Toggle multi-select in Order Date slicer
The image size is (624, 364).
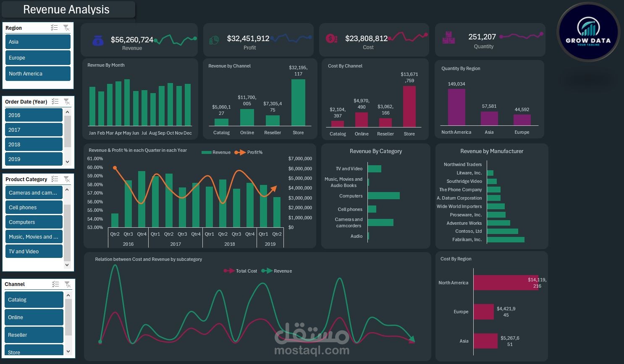pyautogui.click(x=55, y=101)
